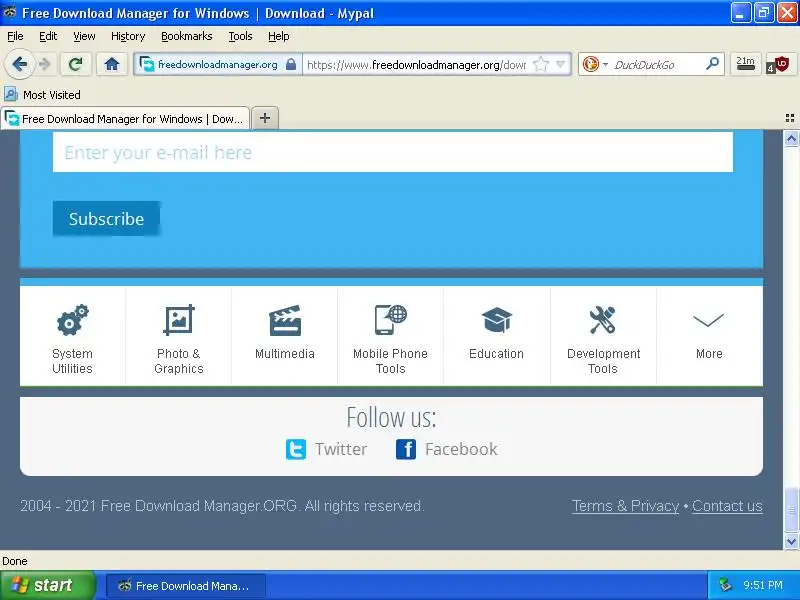
Task: Open the System Utilities gears icon
Action: click(72, 320)
